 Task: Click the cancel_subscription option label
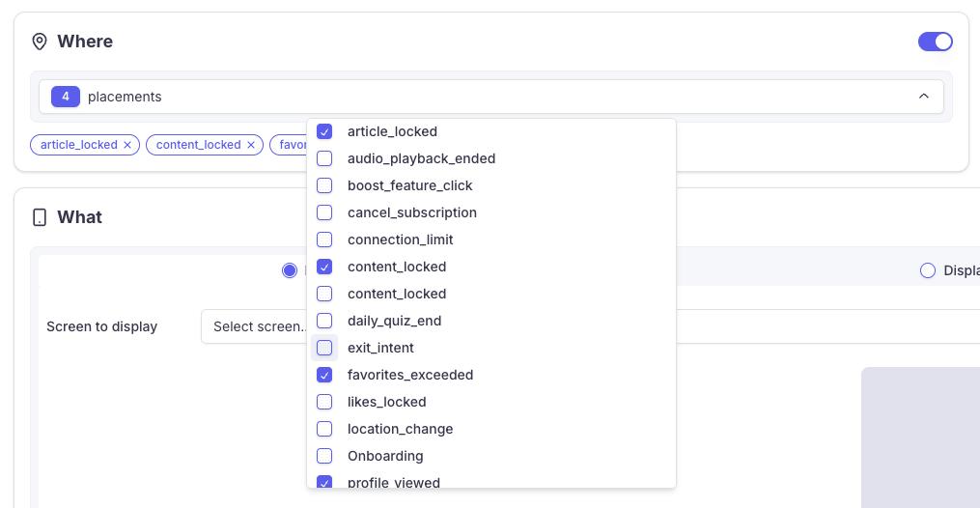412,212
